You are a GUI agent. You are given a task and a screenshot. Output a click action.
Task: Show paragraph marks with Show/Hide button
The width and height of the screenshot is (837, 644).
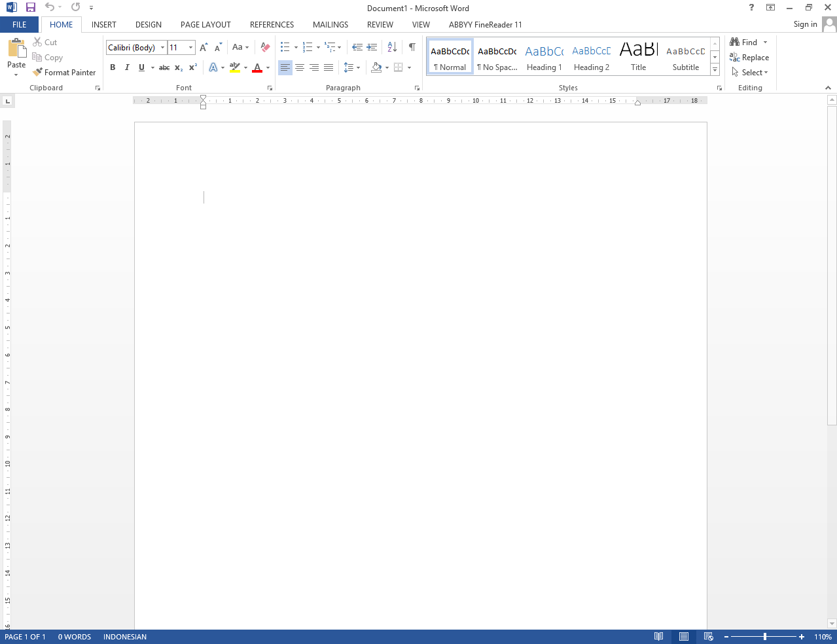coord(412,47)
